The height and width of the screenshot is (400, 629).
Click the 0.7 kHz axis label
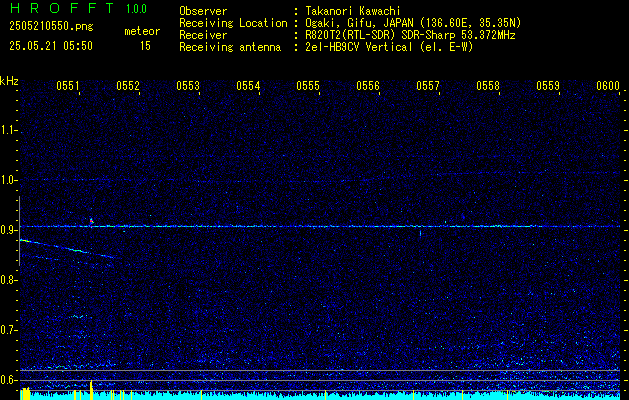tap(9, 330)
